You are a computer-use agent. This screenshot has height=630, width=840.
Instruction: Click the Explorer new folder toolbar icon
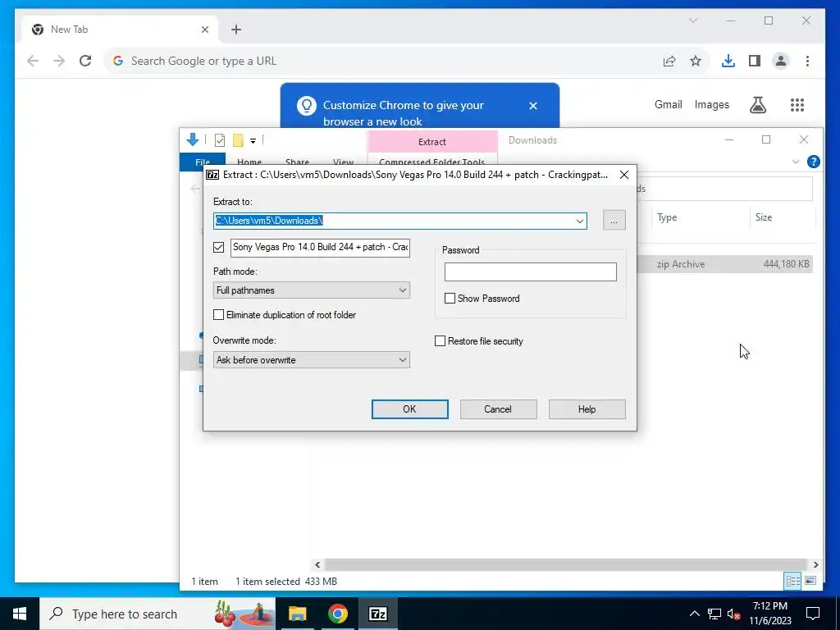point(238,140)
